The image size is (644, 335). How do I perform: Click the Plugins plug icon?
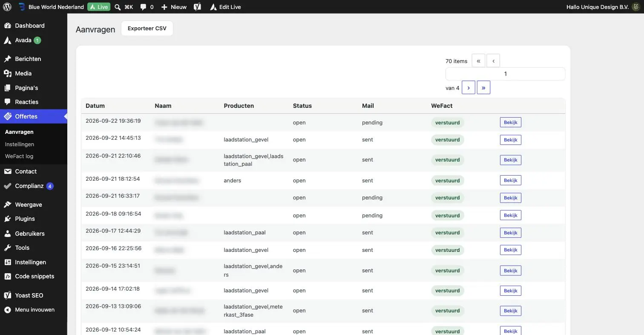point(7,219)
